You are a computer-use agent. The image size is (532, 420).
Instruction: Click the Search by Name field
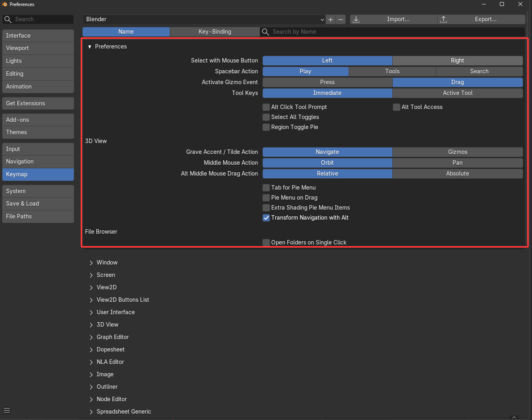(x=393, y=32)
